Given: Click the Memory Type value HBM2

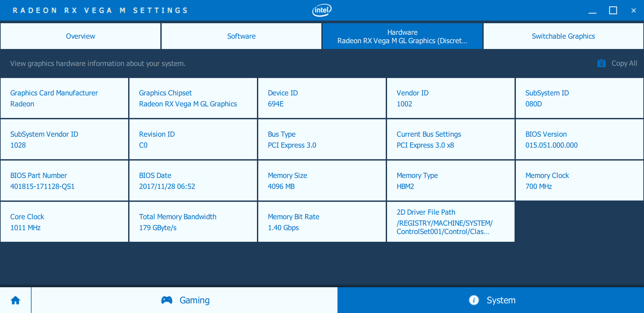Looking at the screenshot, I should tap(406, 187).
